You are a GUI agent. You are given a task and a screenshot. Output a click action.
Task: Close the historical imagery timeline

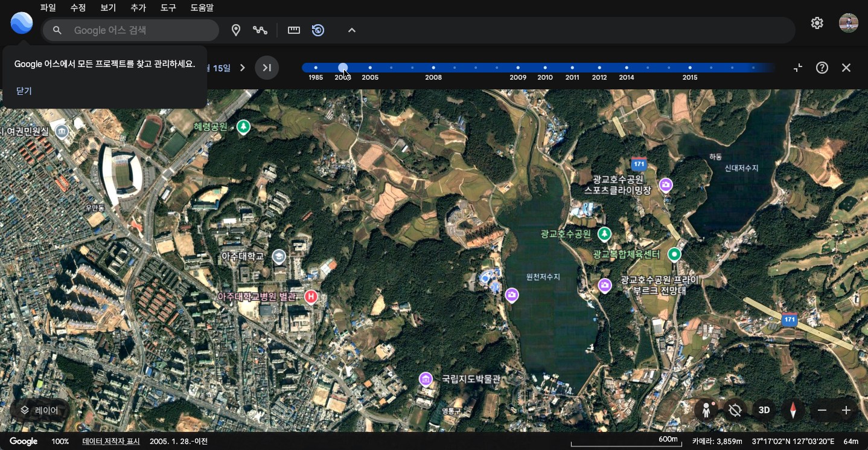point(846,68)
